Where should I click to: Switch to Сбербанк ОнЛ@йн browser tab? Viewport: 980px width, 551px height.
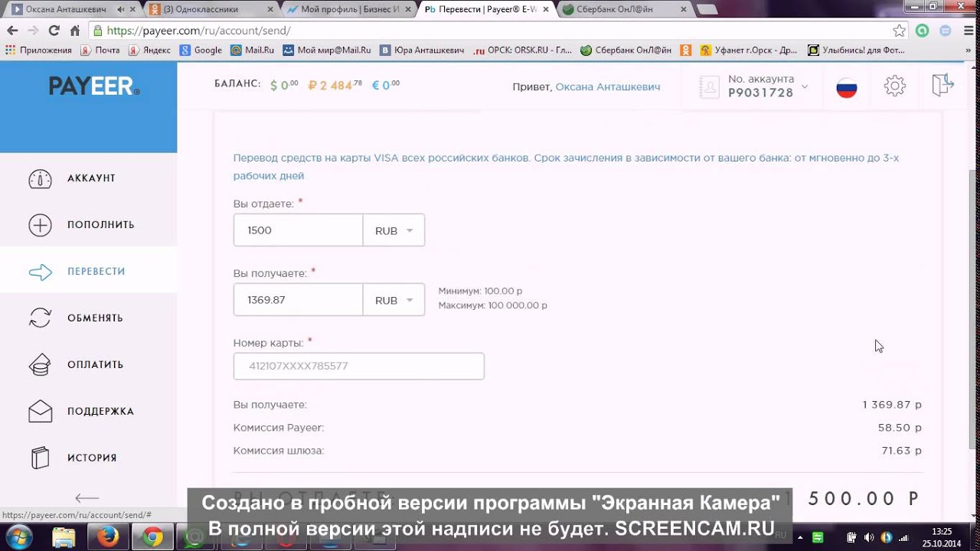(620, 9)
